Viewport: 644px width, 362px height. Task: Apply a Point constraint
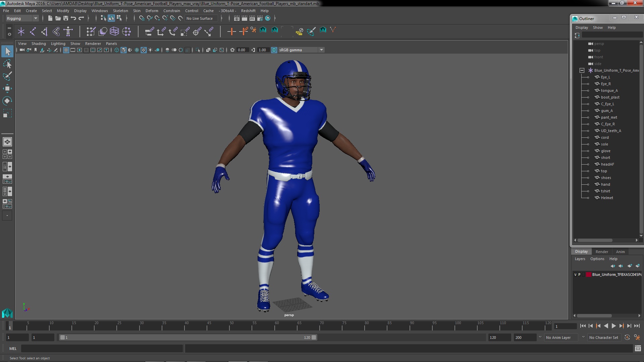[161, 32]
